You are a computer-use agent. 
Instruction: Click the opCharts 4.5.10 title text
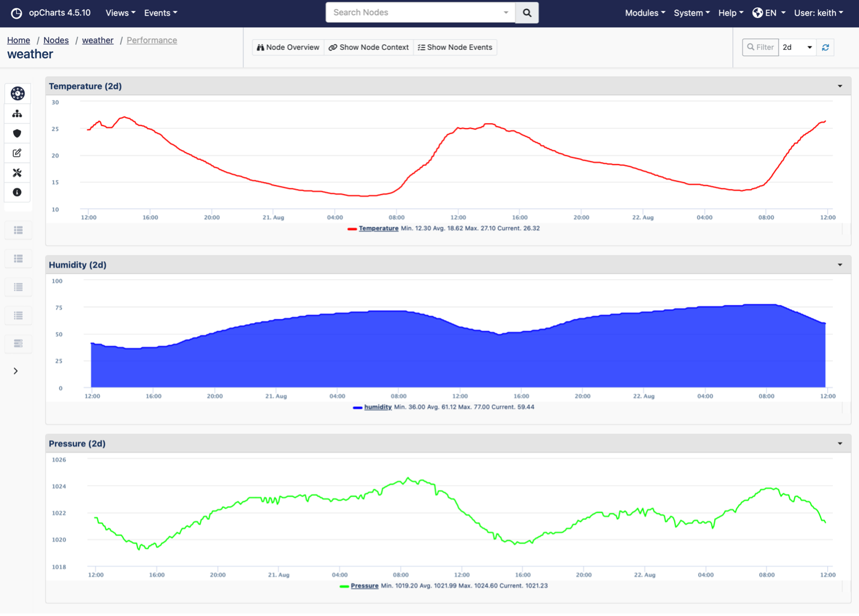(60, 13)
